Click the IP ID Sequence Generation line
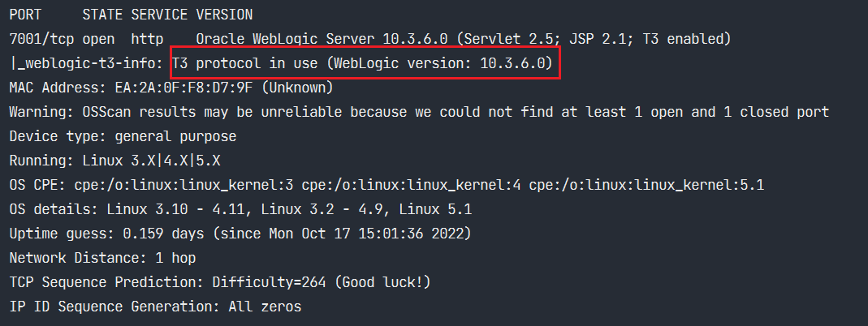Viewport: 868px width, 326px height. pyautogui.click(x=155, y=307)
